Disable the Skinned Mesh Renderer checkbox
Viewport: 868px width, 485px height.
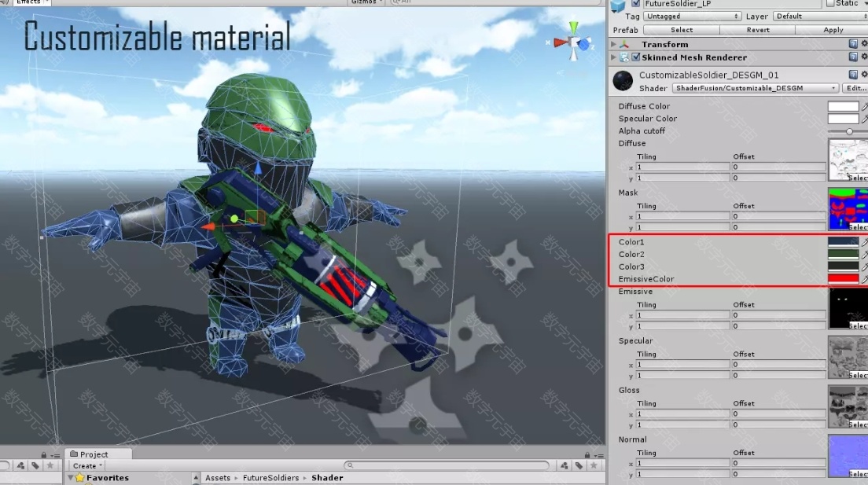pyautogui.click(x=636, y=57)
